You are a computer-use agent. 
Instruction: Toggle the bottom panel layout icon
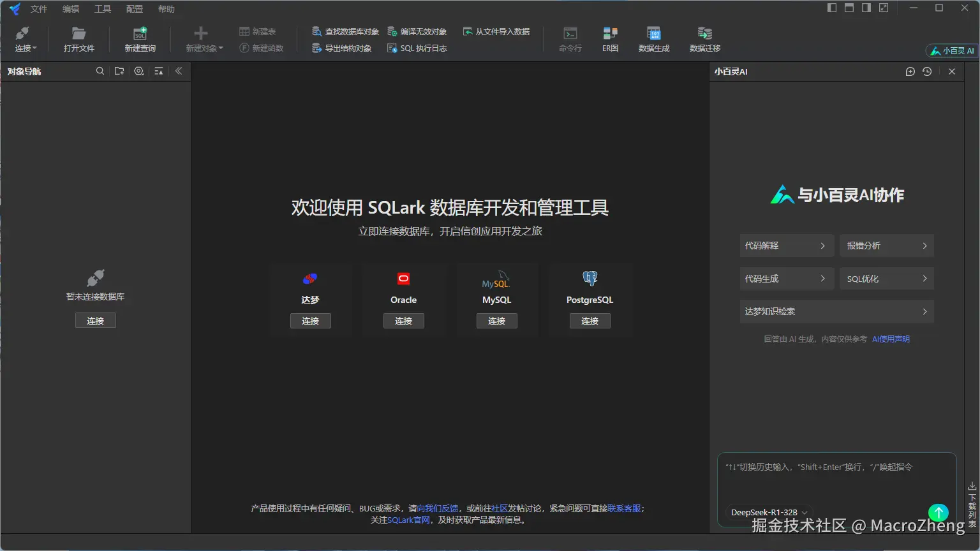pos(849,8)
